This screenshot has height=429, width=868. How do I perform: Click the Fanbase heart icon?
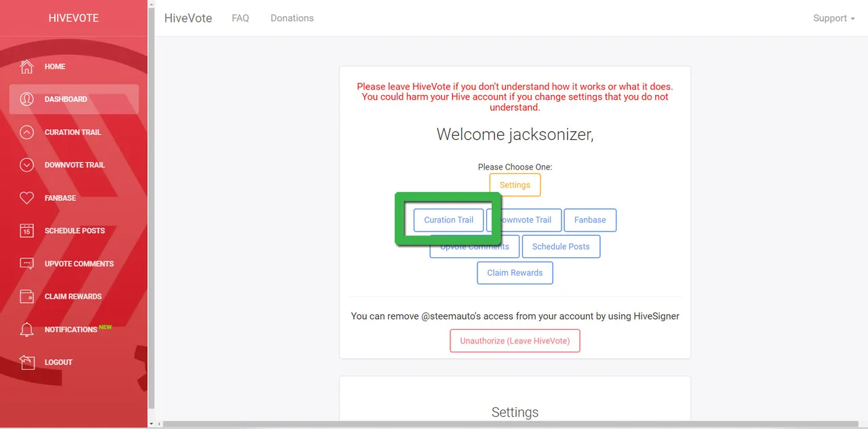(26, 198)
